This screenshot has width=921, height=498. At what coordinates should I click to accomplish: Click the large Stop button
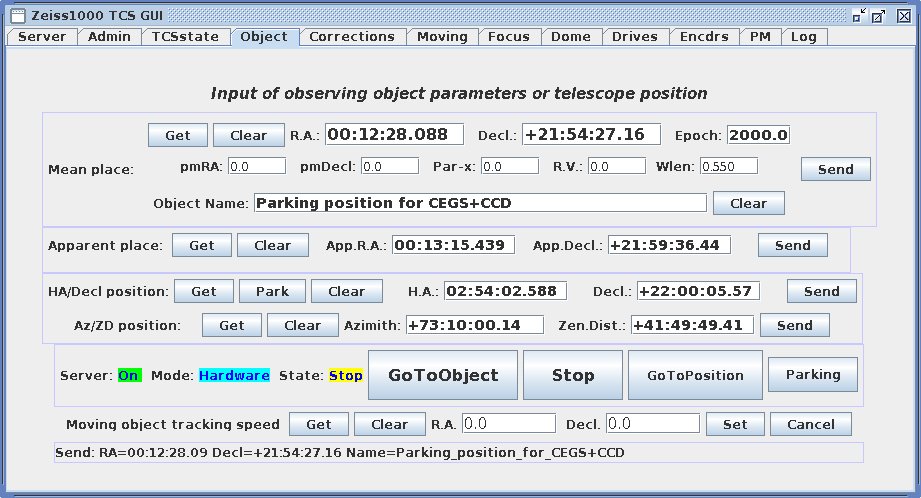tap(573, 375)
